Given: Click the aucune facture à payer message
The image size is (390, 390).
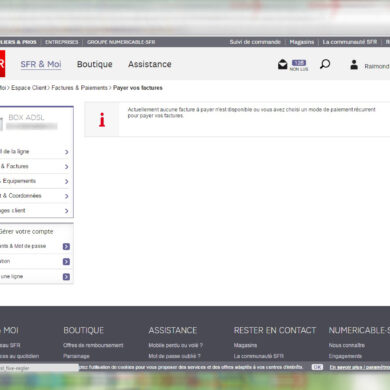Looking at the screenshot, I should (252, 112).
